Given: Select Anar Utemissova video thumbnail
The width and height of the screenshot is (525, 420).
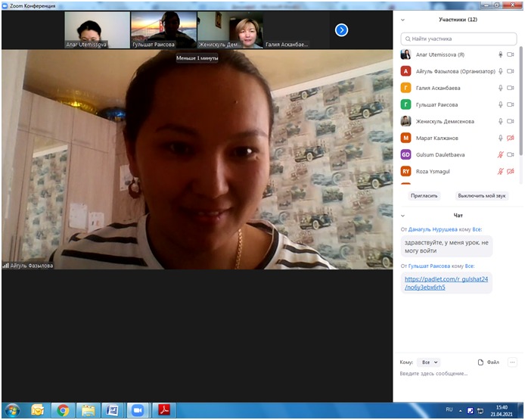Looking at the screenshot, I should click(x=97, y=30).
